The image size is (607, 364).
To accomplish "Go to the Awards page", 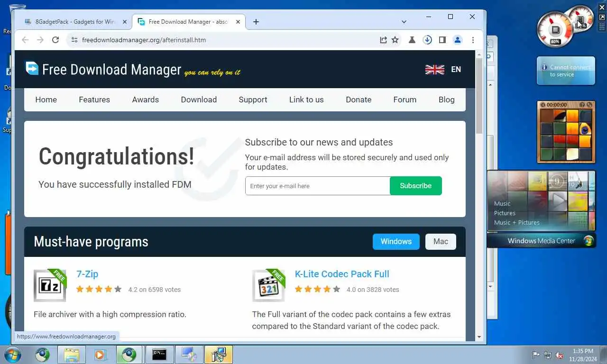I will click(x=146, y=100).
